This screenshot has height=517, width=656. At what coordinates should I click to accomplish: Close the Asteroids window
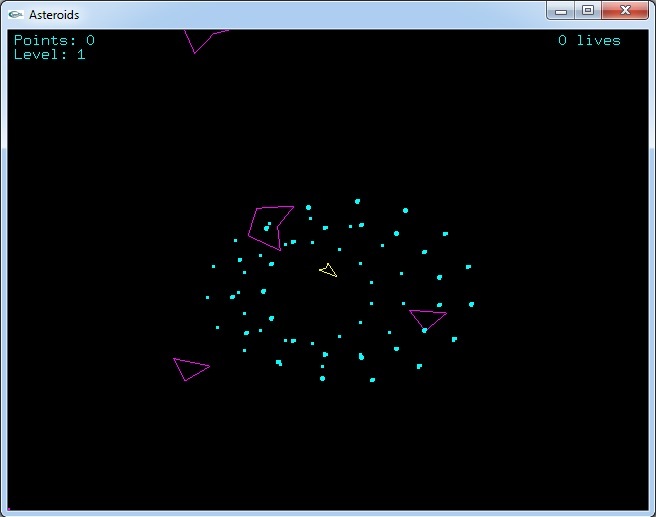pos(625,10)
